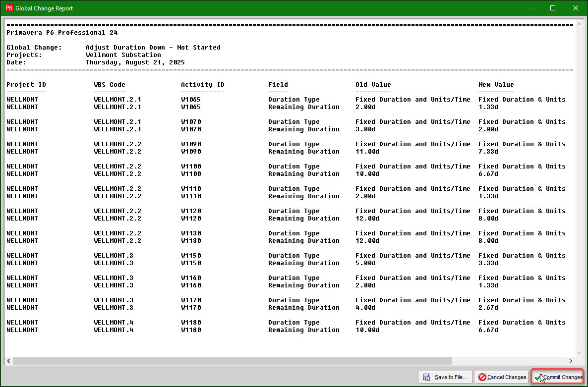The image size is (588, 387).
Task: Click the horizontal scrollbar right arrow
Action: pos(571,361)
